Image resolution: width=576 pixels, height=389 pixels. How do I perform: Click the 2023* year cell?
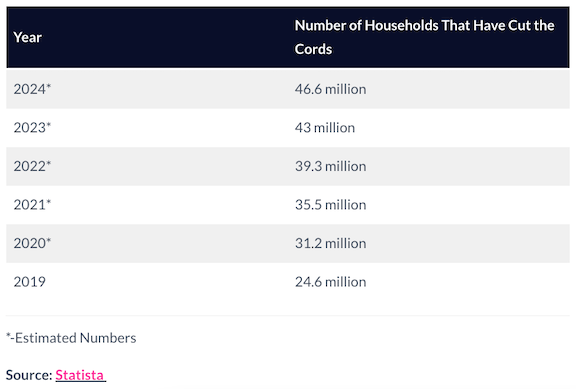pyautogui.click(x=32, y=127)
